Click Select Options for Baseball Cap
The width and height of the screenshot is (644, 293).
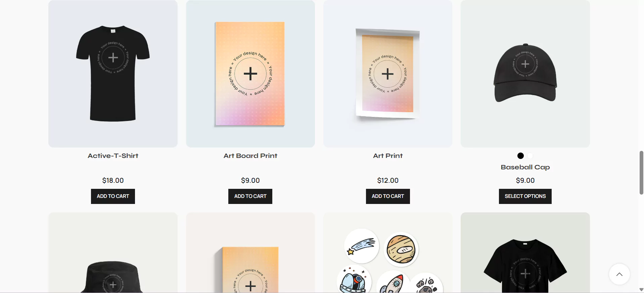point(525,196)
